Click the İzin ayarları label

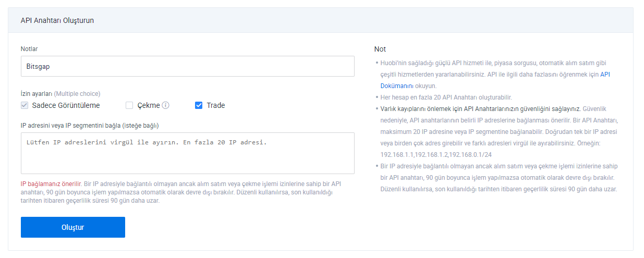37,94
